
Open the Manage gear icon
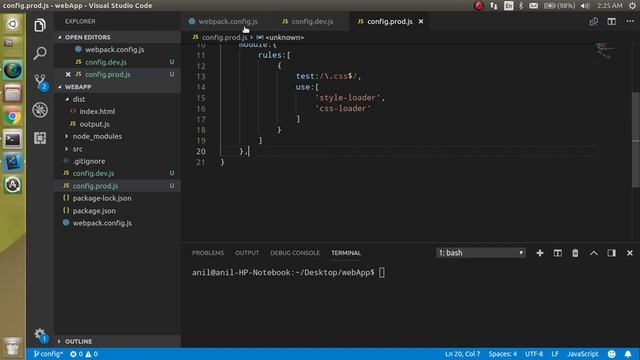[x=40, y=335]
